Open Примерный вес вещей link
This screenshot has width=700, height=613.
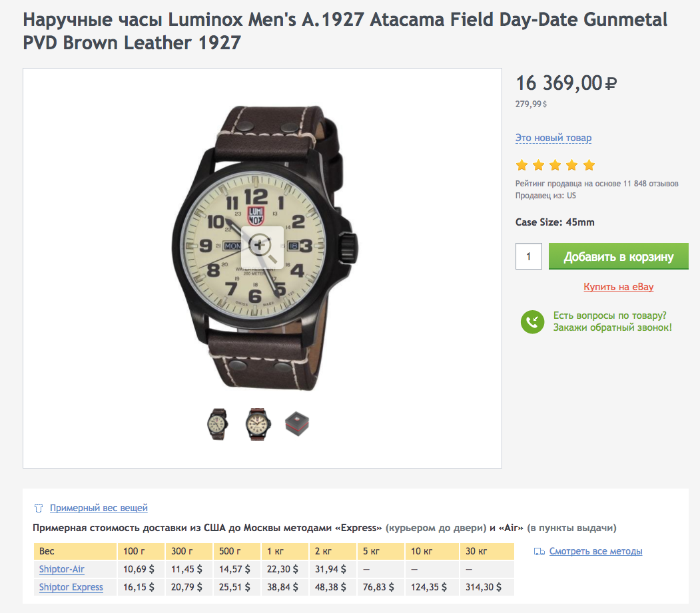99,508
